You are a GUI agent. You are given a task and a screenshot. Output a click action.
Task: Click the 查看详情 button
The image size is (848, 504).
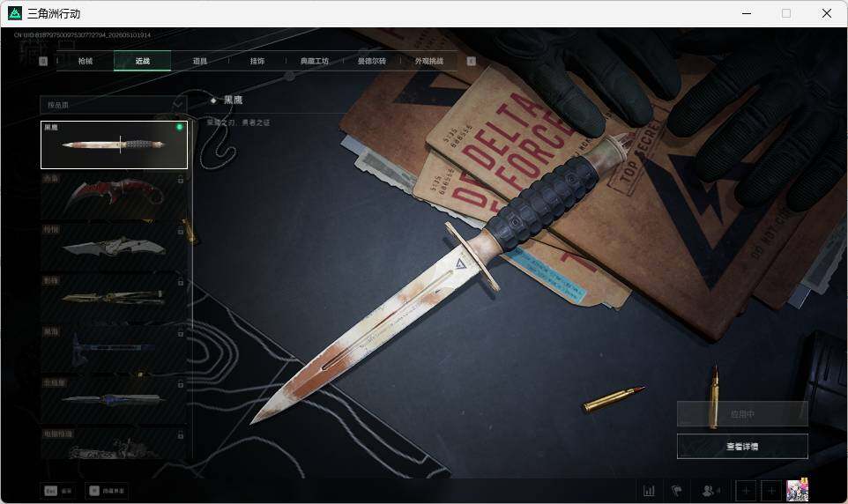click(x=742, y=447)
